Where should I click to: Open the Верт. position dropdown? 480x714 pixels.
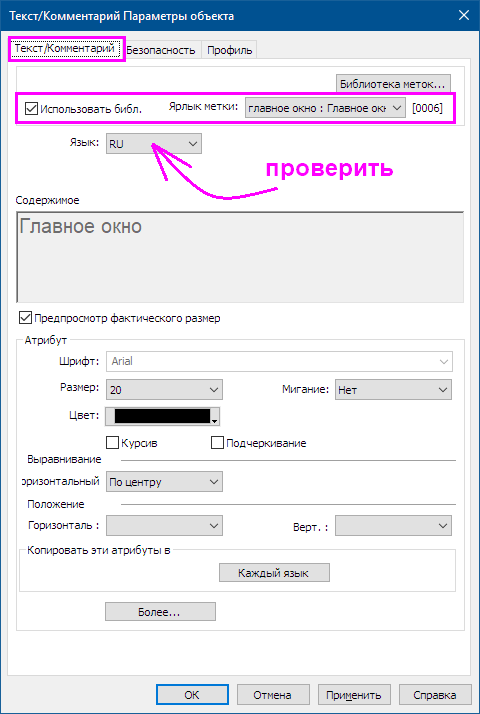(x=393, y=525)
